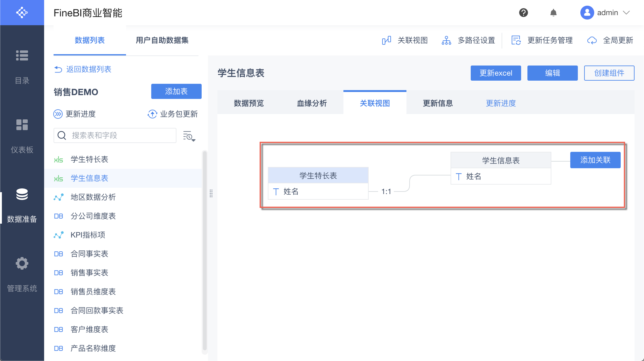Switch to the 血缘分析 tab
Viewport: 644px width, 361px height.
pos(312,103)
